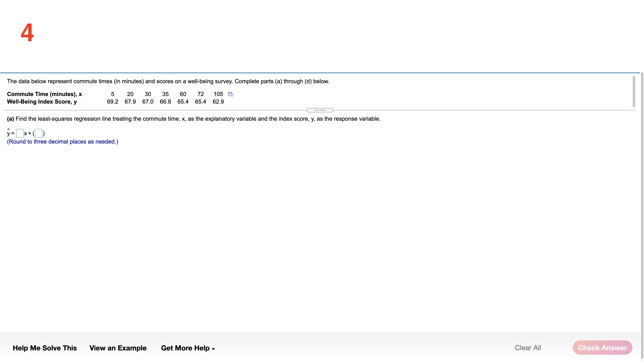Image resolution: width=644 pixels, height=362 pixels.
Task: Click the slope input box before x
Action: 20,133
